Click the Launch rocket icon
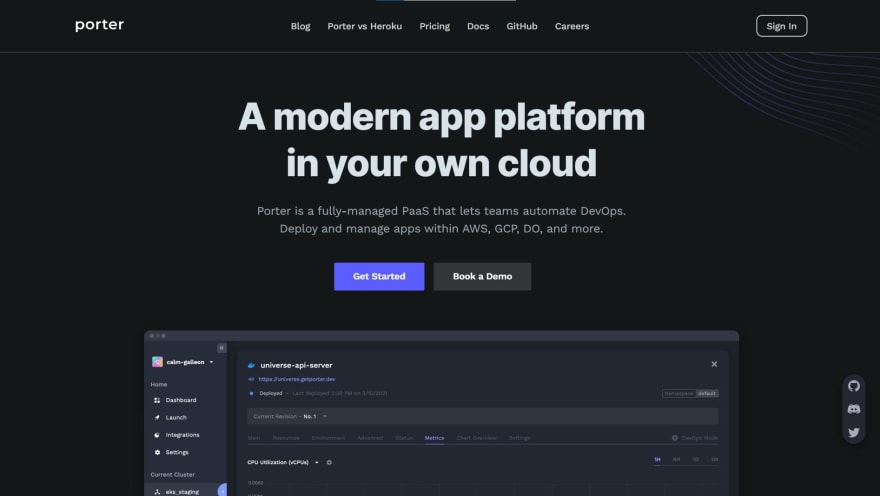 click(x=157, y=417)
